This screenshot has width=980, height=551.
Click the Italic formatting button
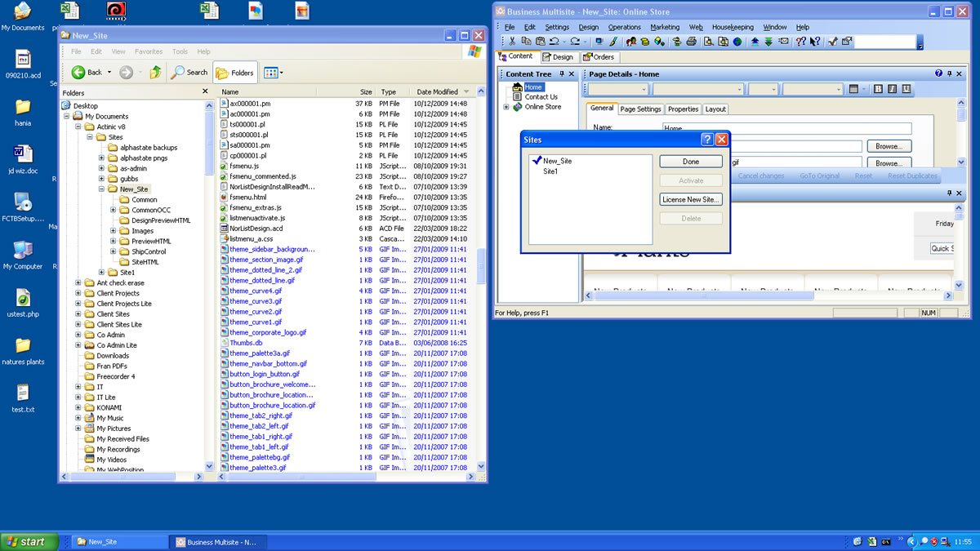(x=893, y=90)
